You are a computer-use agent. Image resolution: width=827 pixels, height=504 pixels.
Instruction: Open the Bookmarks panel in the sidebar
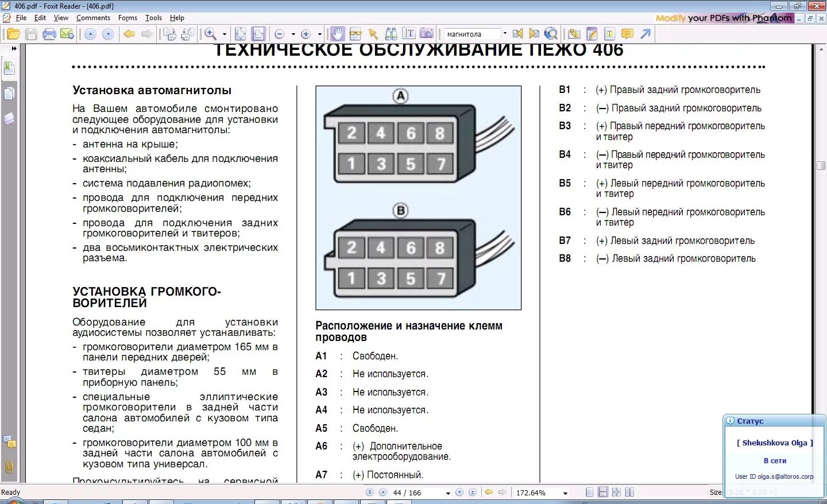click(x=9, y=68)
